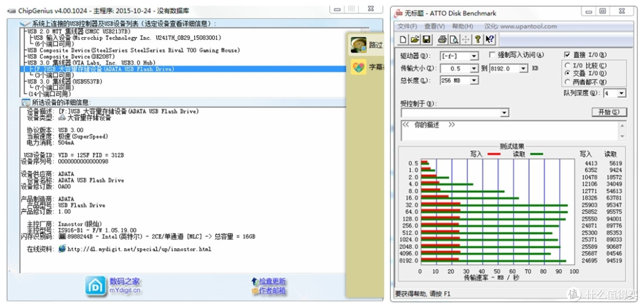Click the IS916-B1 F/W 1.05.19.00 controller text
The image size is (644, 308).
(x=97, y=230)
